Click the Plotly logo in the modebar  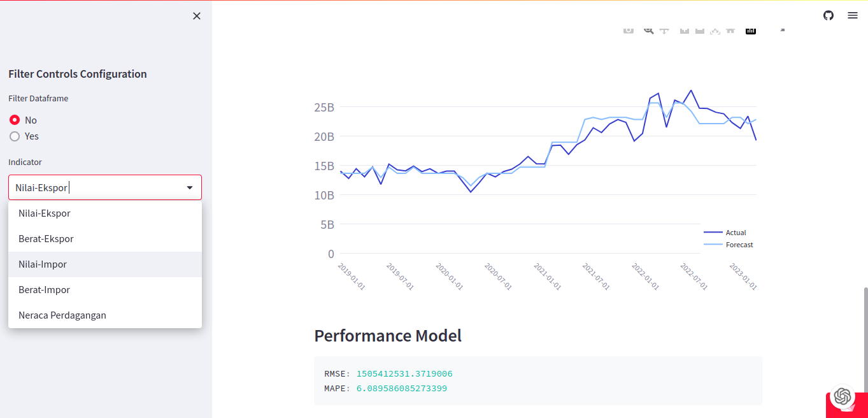(750, 29)
